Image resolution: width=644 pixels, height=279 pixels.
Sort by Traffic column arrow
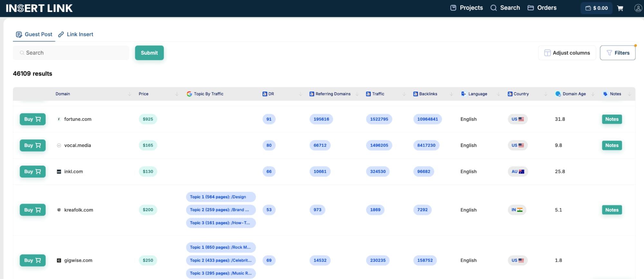point(404,94)
